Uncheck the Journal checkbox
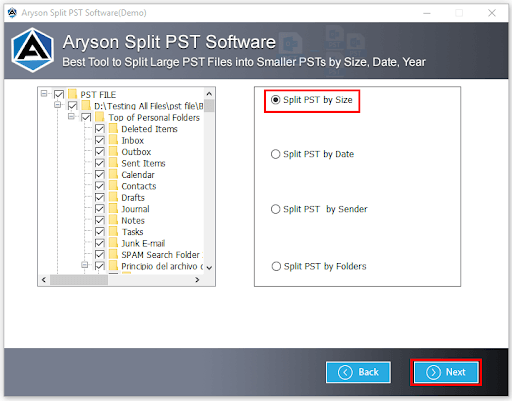512x401 pixels. [100, 209]
